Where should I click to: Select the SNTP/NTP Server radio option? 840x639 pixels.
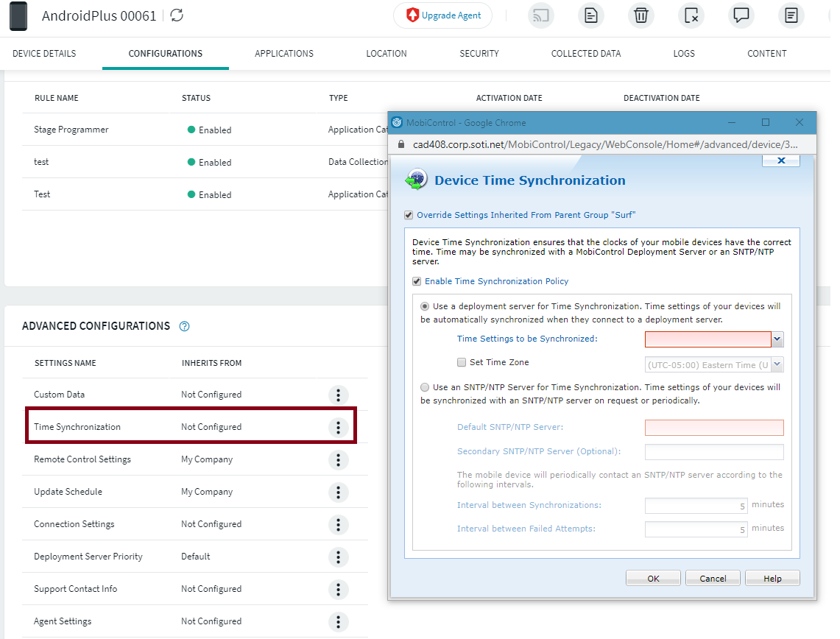tap(425, 387)
